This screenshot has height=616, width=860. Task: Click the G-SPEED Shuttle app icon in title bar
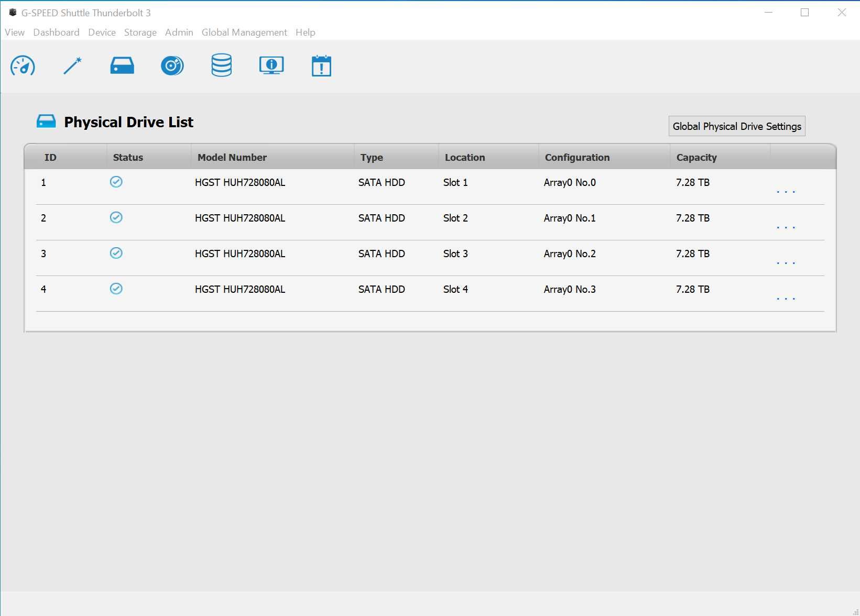point(13,13)
